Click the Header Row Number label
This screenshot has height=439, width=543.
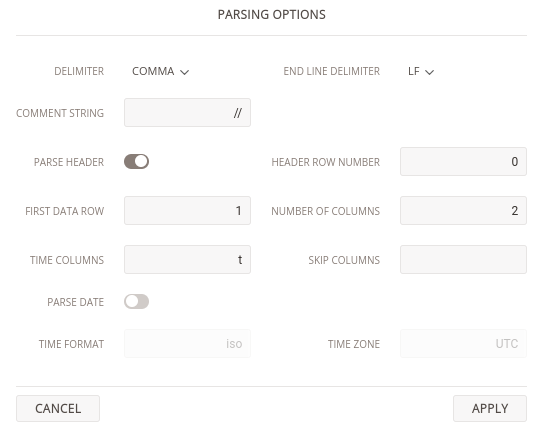(x=326, y=162)
